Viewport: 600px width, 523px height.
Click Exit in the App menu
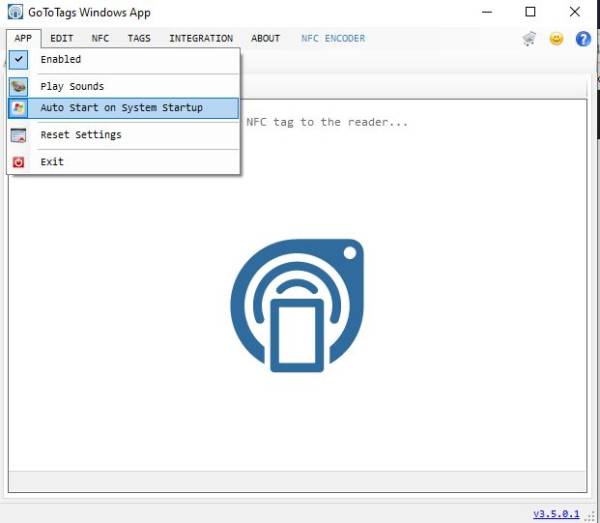(x=52, y=162)
